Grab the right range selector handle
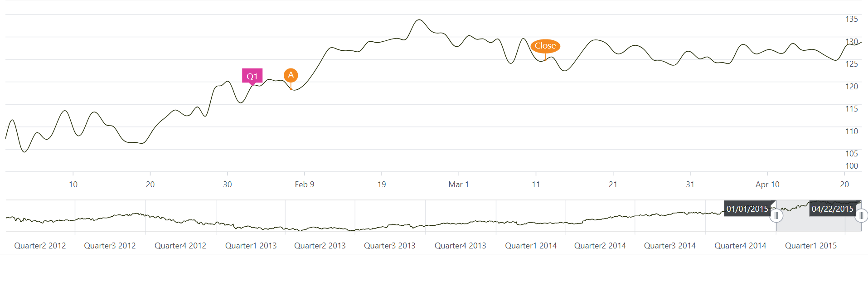868x282 pixels. tap(861, 216)
